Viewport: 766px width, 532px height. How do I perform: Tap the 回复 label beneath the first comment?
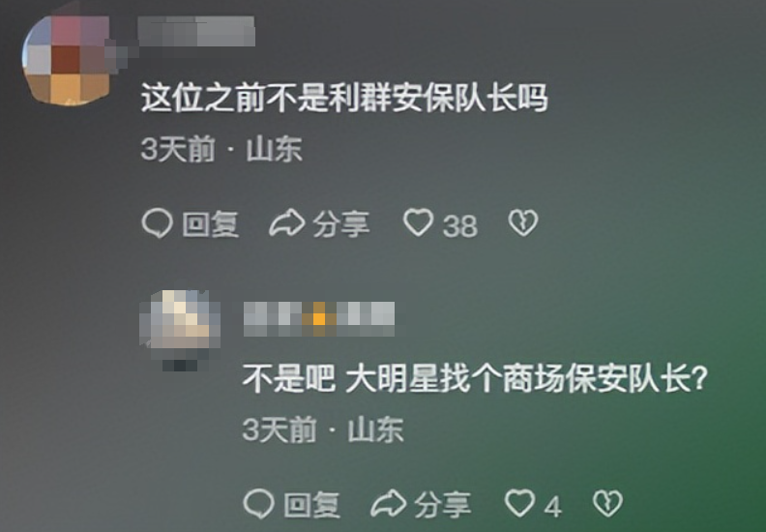click(x=211, y=224)
